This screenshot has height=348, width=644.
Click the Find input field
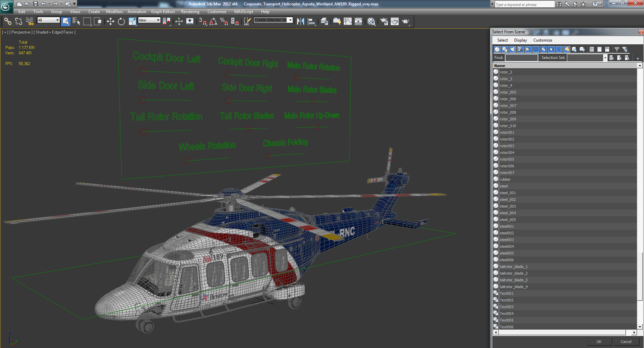tap(521, 58)
